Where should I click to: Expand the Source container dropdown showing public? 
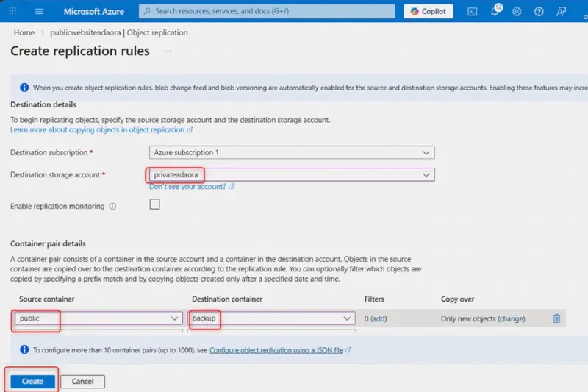pos(98,318)
